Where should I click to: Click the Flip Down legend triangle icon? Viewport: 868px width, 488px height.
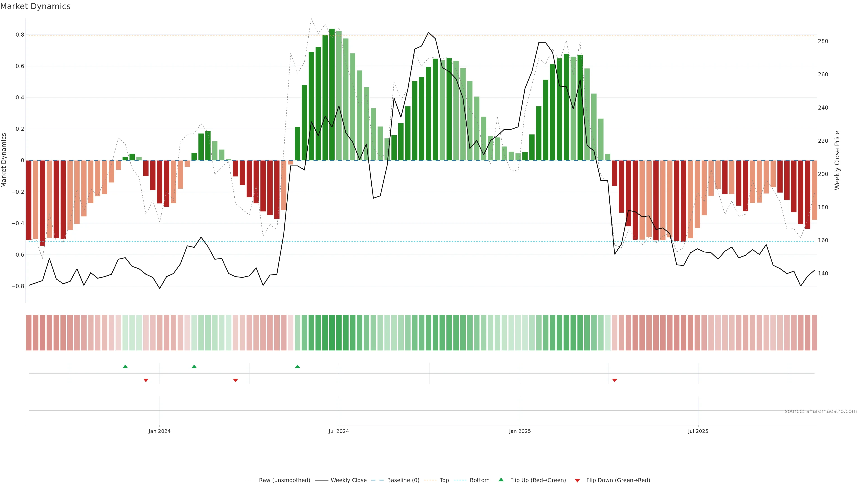(577, 481)
